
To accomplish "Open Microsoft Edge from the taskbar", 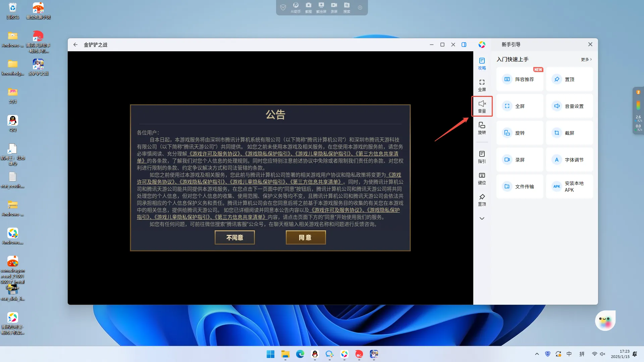I will click(x=300, y=354).
